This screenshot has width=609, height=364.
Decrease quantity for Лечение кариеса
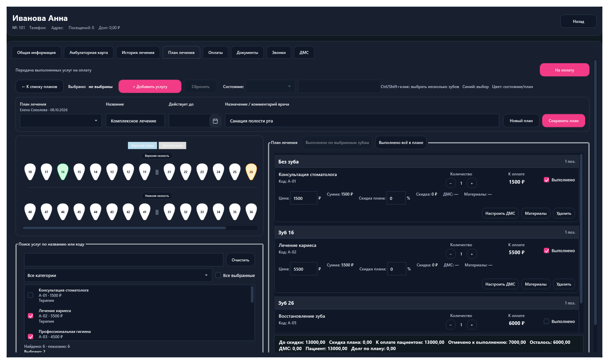(450, 254)
